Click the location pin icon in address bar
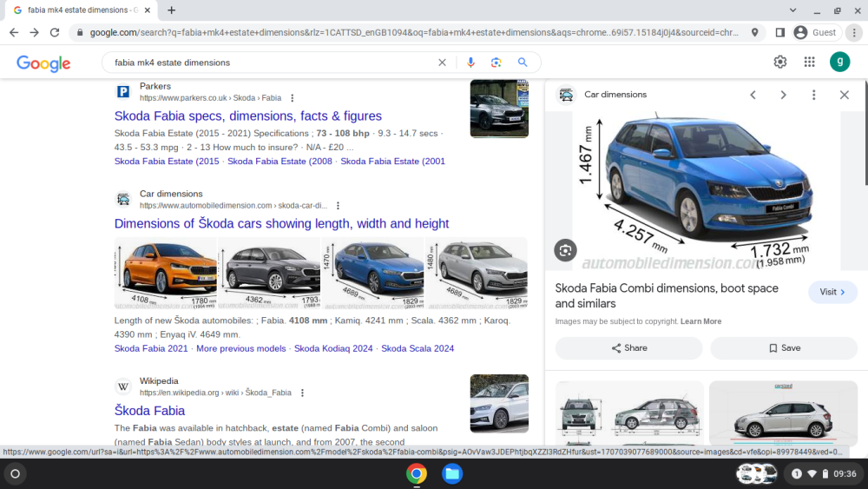Image resolution: width=868 pixels, height=489 pixels. point(754,33)
